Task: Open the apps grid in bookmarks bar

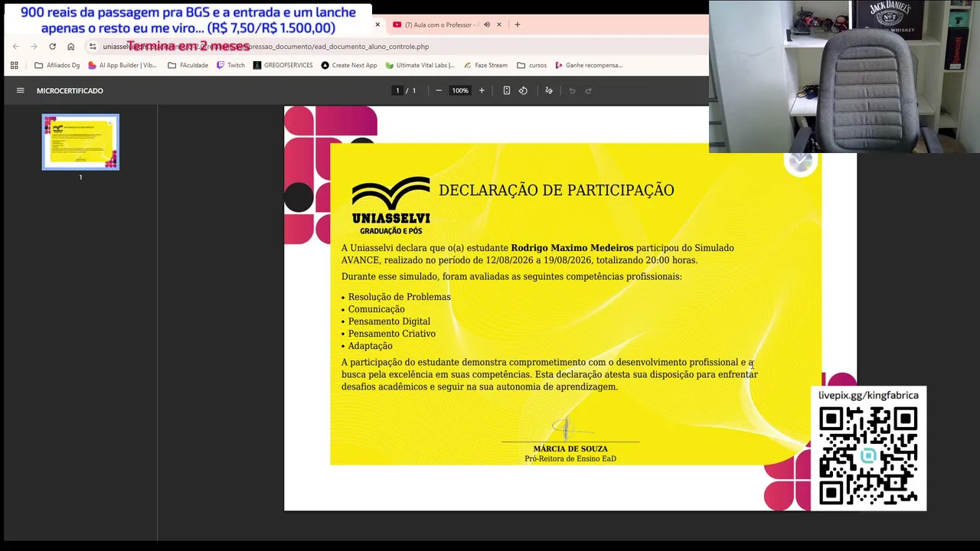Action: (x=14, y=65)
